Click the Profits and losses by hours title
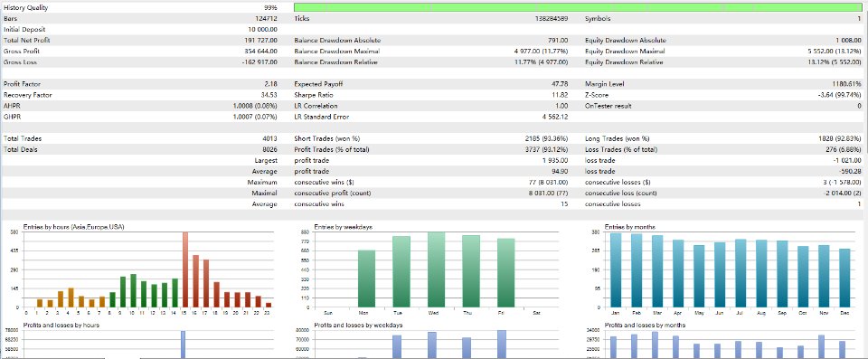Image resolution: width=868 pixels, height=359 pixels. (x=61, y=325)
